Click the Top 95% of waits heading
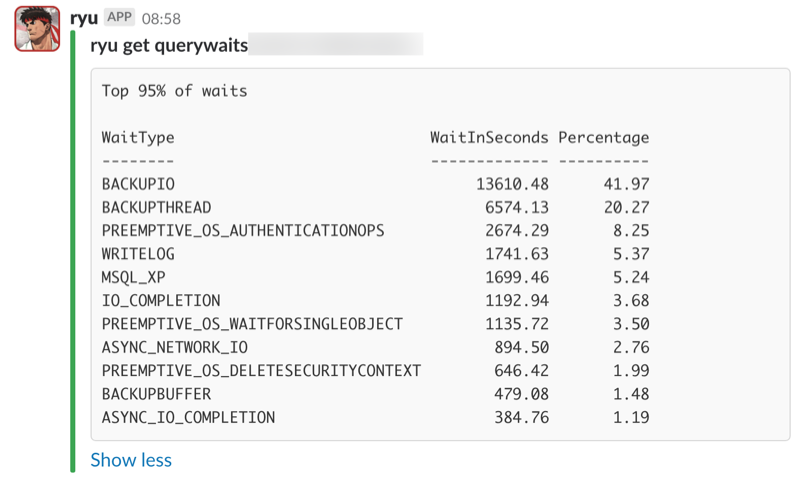The height and width of the screenshot is (482, 800). pyautogui.click(x=174, y=91)
